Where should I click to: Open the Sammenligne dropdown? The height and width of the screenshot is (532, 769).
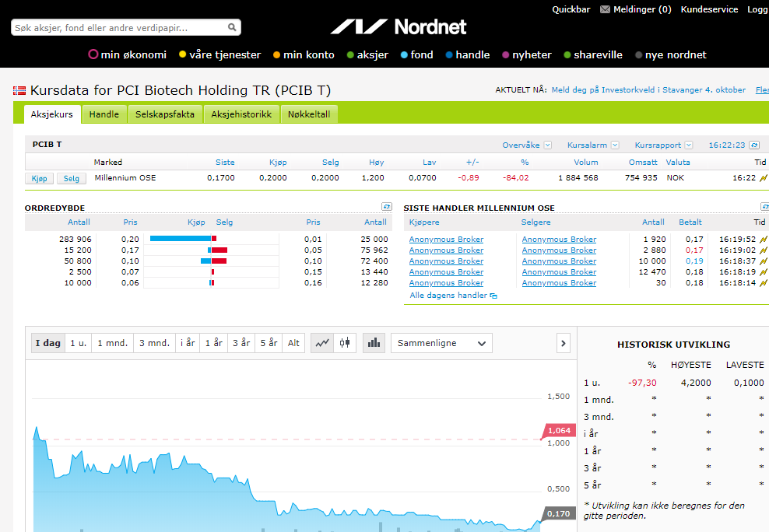(x=441, y=343)
